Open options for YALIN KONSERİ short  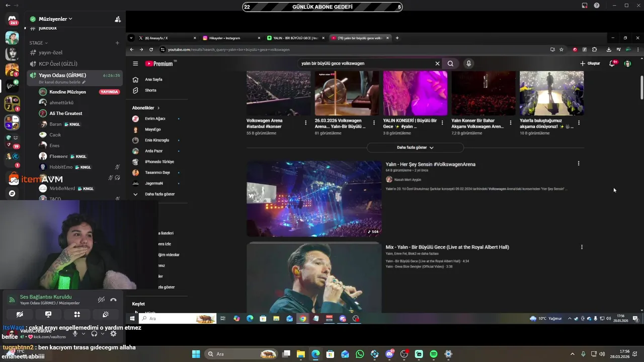(442, 123)
